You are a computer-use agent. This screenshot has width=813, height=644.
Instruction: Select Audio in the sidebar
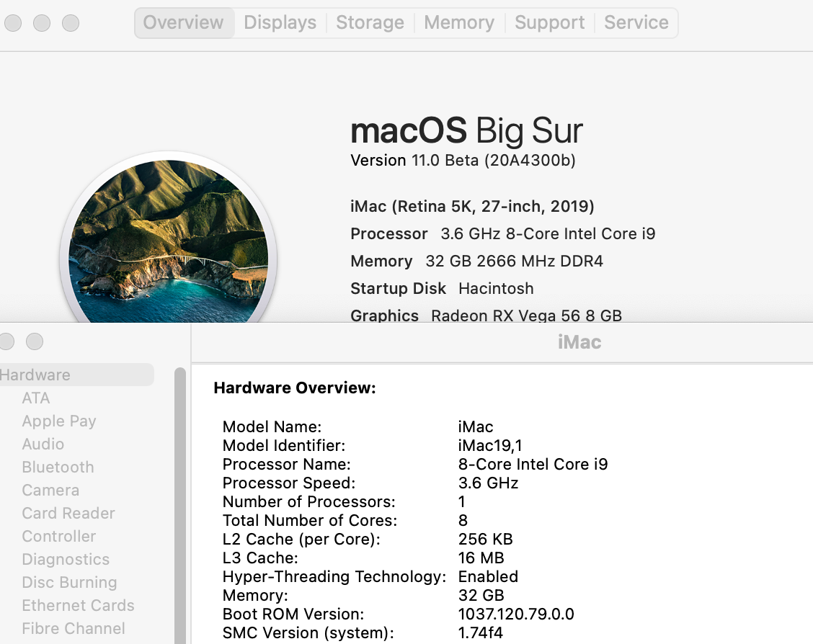coord(43,444)
